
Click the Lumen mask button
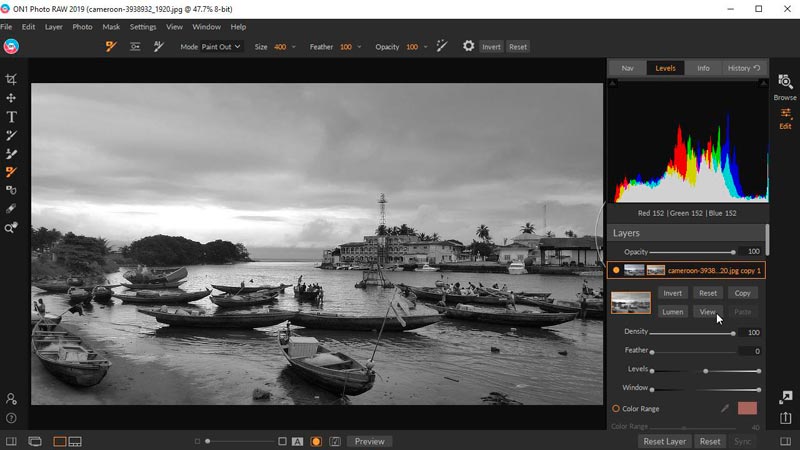click(x=673, y=312)
